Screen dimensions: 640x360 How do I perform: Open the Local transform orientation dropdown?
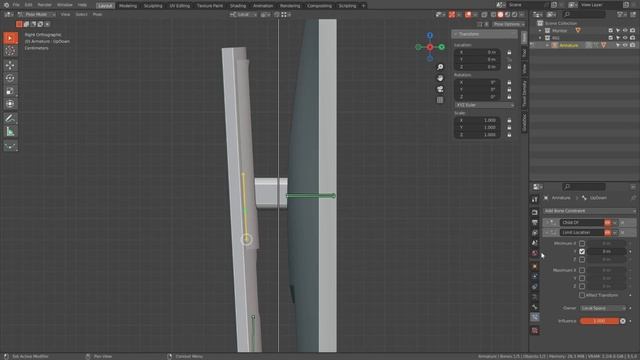click(243, 14)
